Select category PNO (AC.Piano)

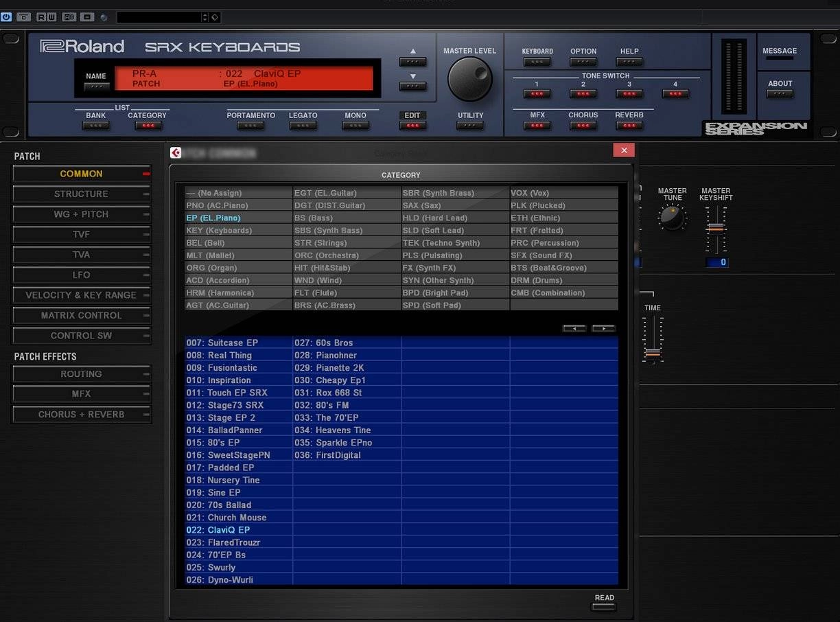pos(239,205)
